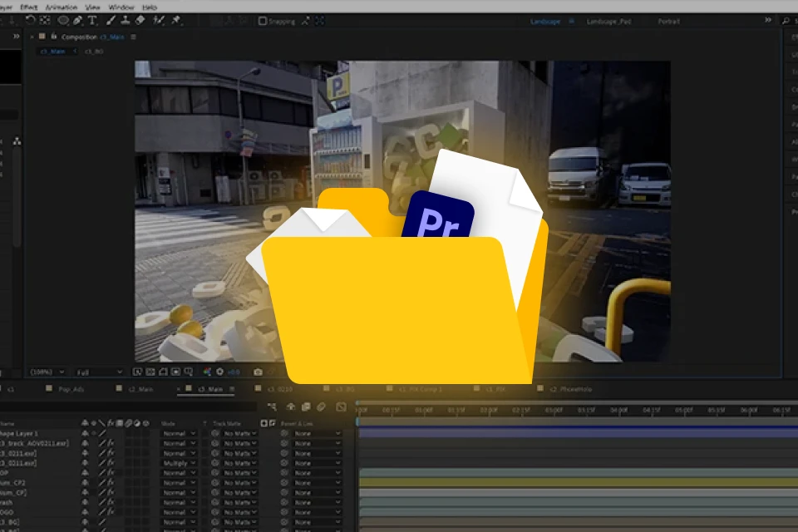Select the Rotation tool in the toolbar
Viewport: 798px width, 532px height.
point(31,20)
